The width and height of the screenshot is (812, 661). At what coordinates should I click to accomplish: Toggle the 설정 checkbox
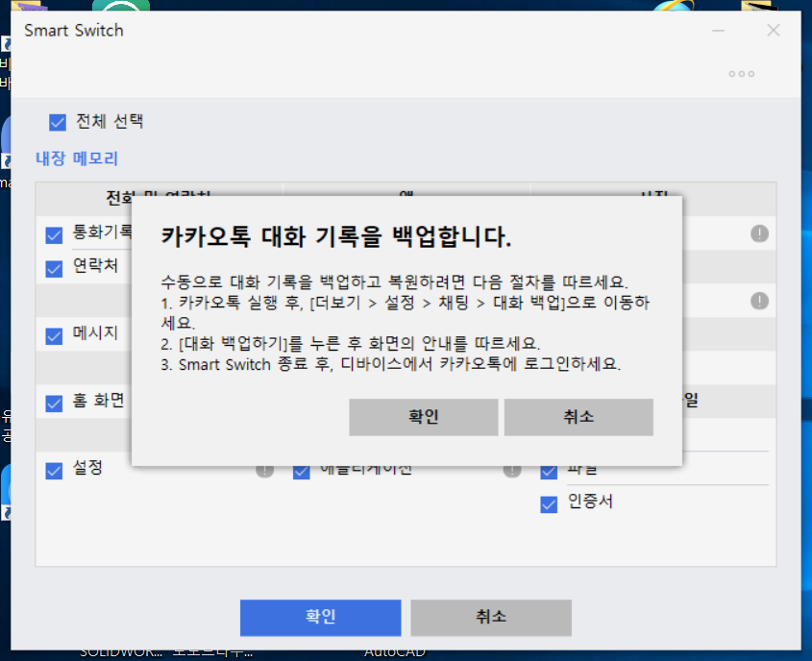pos(54,471)
